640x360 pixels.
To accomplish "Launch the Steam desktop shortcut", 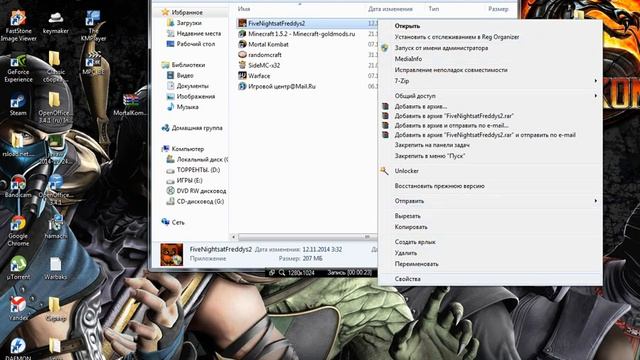I will pos(18,105).
